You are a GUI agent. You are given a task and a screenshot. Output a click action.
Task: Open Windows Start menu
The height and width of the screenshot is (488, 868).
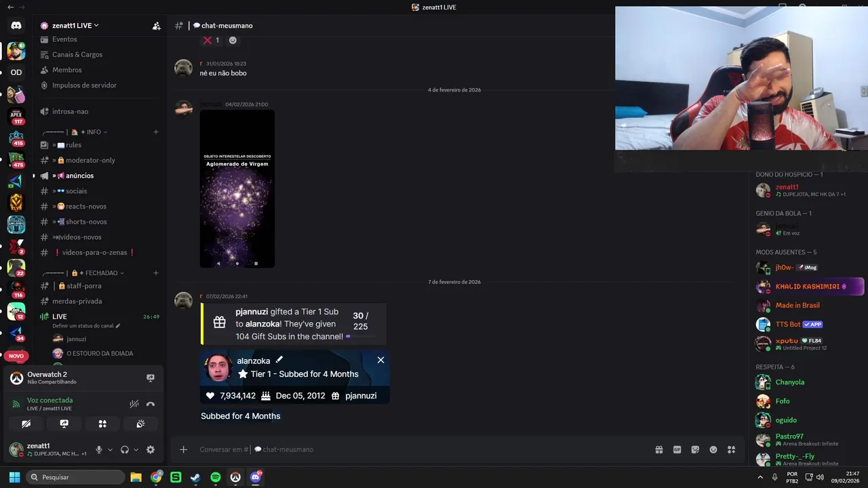click(14, 477)
